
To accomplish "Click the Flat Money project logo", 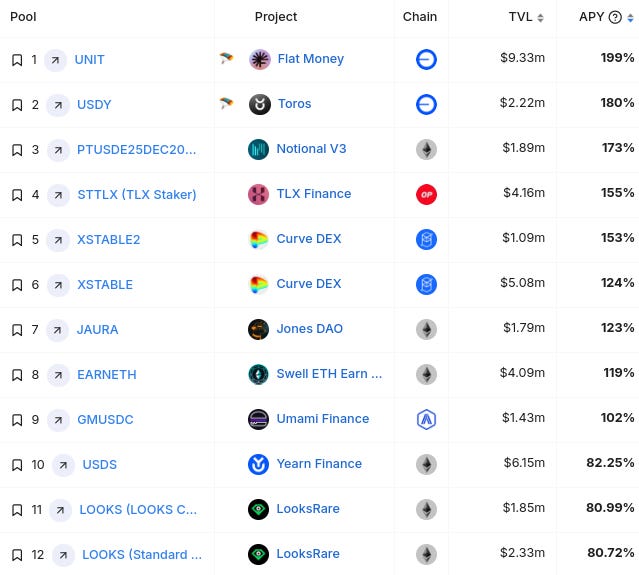I will tap(260, 59).
